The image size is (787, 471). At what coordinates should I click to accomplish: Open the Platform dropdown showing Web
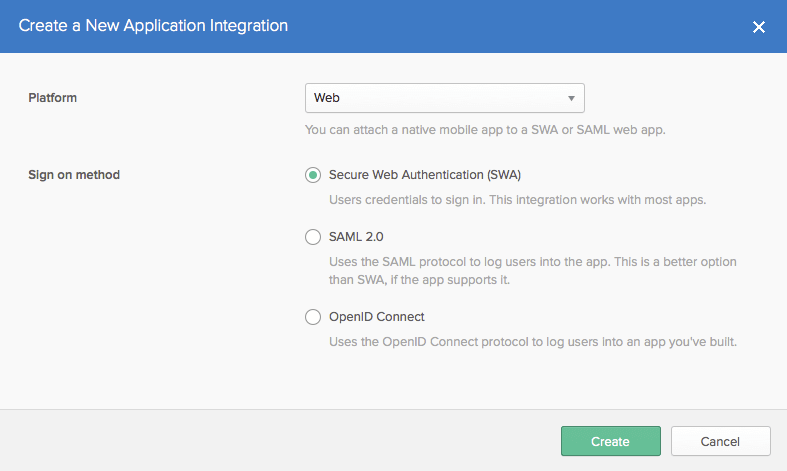[444, 98]
